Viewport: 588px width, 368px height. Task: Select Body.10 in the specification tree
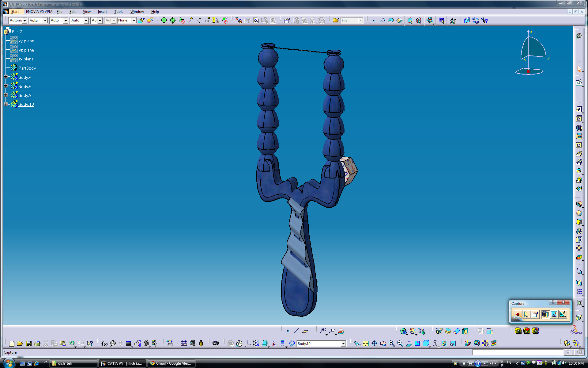(x=26, y=104)
